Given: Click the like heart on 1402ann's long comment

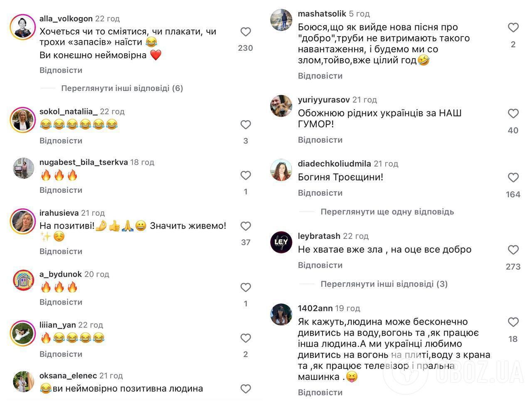Looking at the screenshot, I should tap(513, 321).
